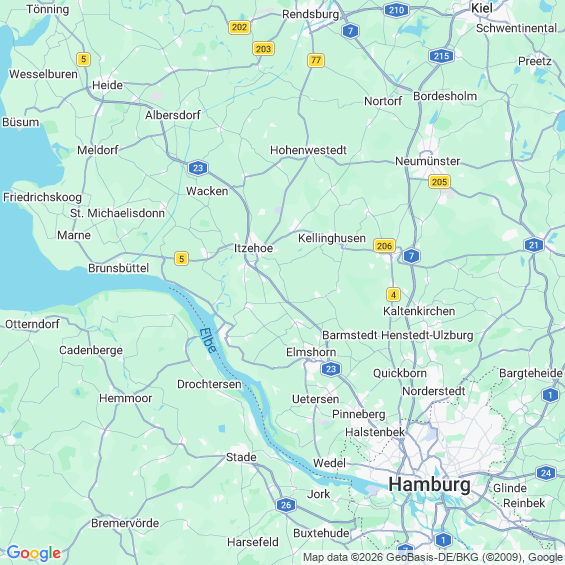Click the A 23 shield near Wacken

click(x=198, y=168)
